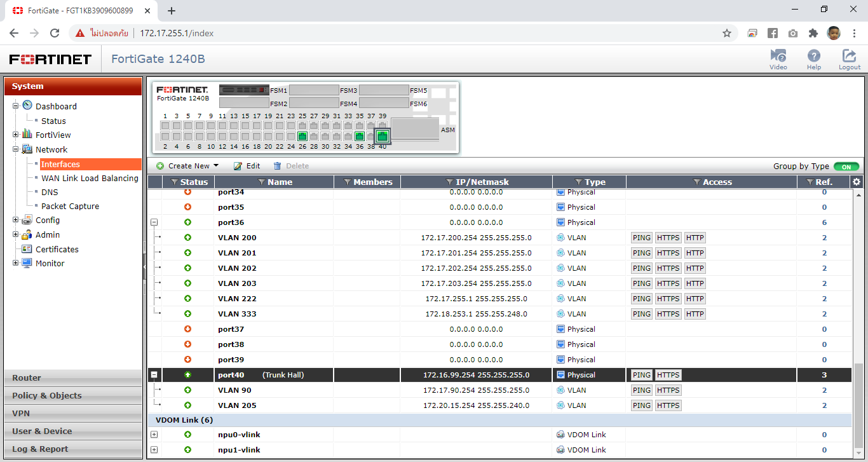Screen dimensions: 868x462
Task: Open DNS settings page
Action: pos(50,192)
